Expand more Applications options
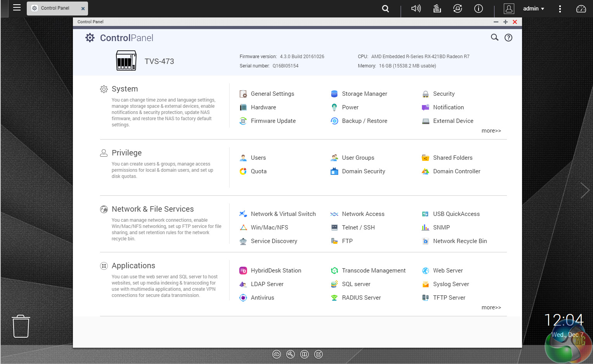The image size is (593, 364). click(491, 308)
